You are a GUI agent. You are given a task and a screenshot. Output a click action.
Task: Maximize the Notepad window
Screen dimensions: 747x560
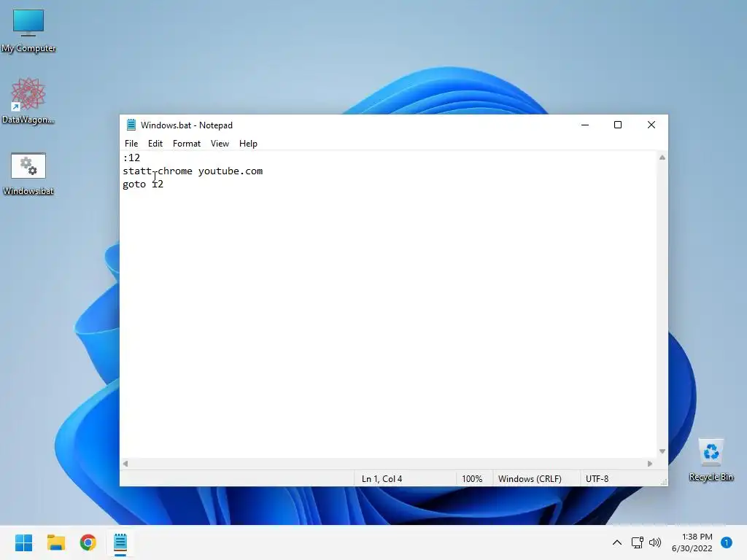tap(618, 125)
